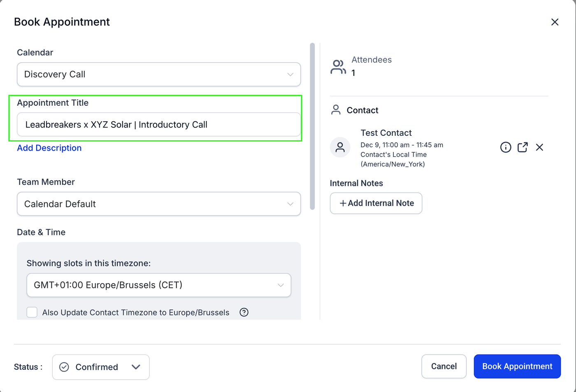
Task: Open Test Contact in new tab icon
Action: coord(523,147)
